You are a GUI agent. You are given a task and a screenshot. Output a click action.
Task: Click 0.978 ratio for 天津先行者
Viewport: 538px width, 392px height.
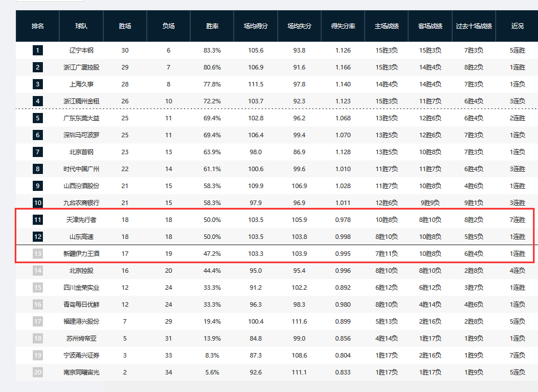343,220
